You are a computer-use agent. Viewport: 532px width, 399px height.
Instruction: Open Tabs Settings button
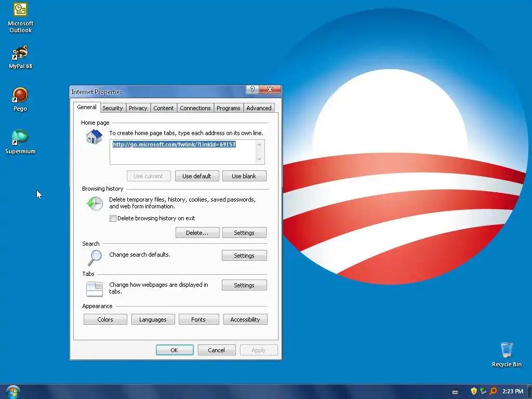tap(244, 285)
